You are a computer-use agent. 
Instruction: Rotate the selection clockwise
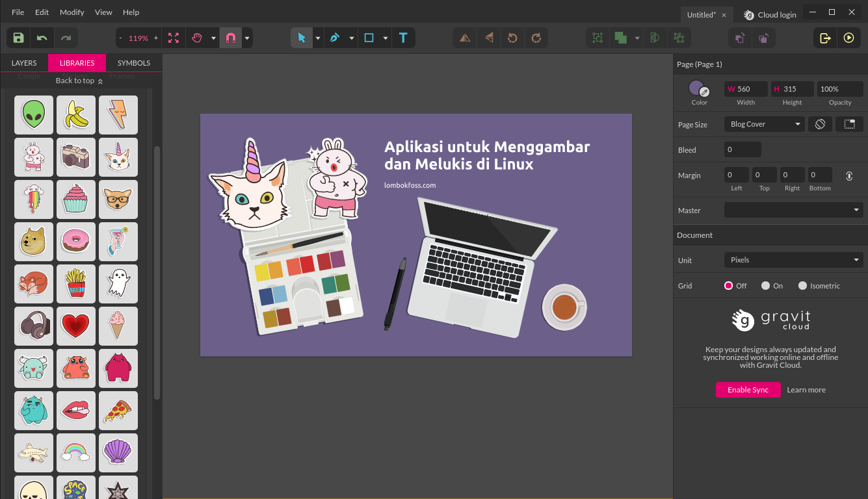tap(536, 38)
